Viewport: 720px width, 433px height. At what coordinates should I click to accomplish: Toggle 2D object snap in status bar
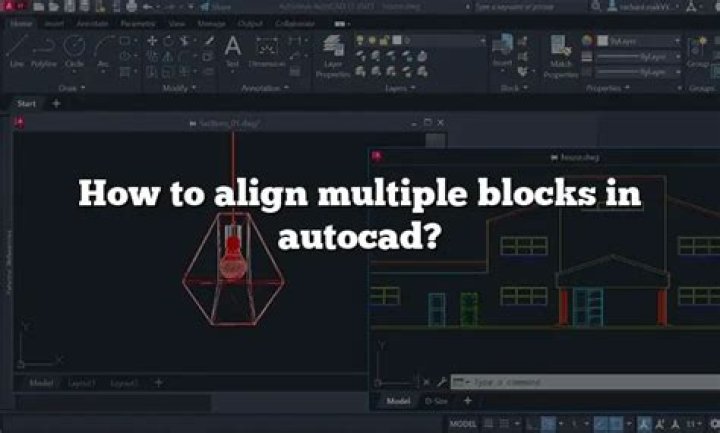[617, 423]
